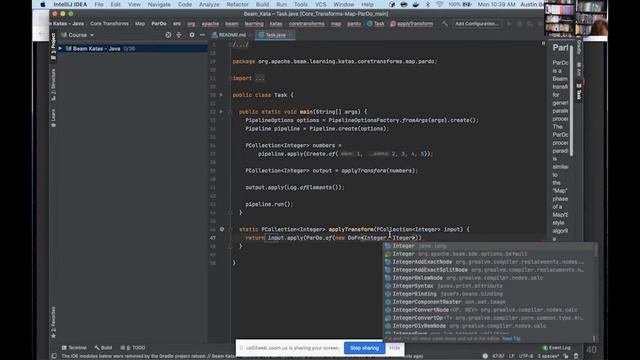The width and height of the screenshot is (640, 360).
Task: Click the apache breadcrumb segment
Action: [x=210, y=24]
